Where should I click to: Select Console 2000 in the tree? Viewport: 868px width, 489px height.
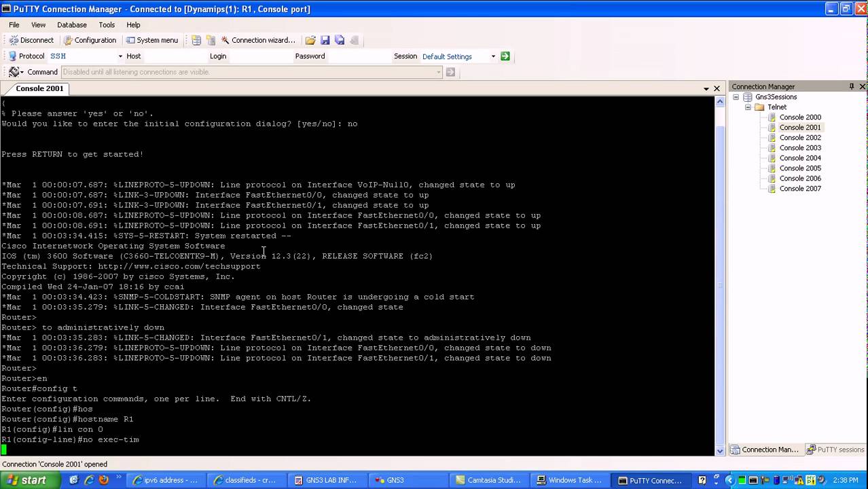click(x=800, y=117)
